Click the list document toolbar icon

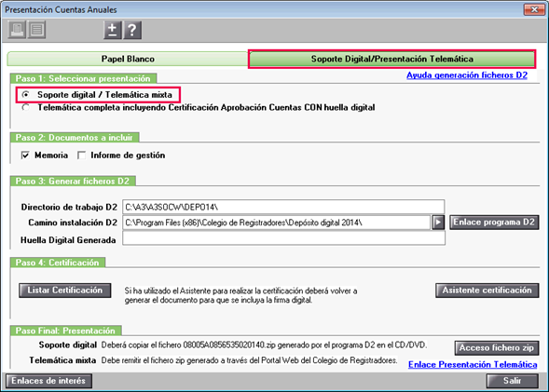click(x=36, y=30)
